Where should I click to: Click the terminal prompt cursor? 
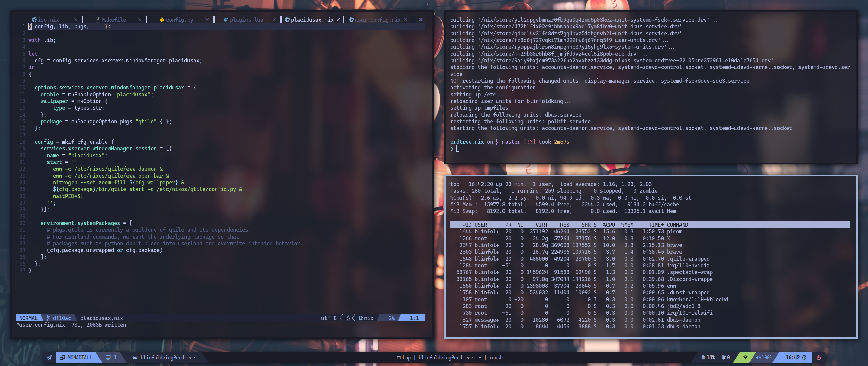click(x=458, y=148)
